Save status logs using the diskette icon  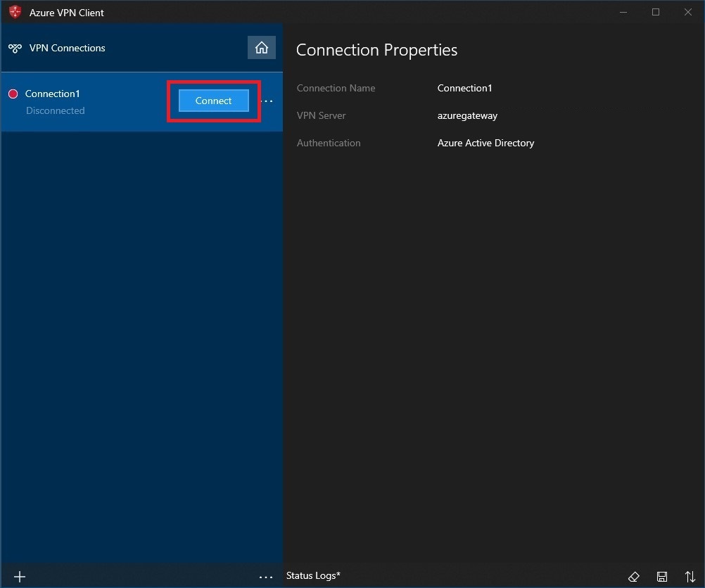662,576
